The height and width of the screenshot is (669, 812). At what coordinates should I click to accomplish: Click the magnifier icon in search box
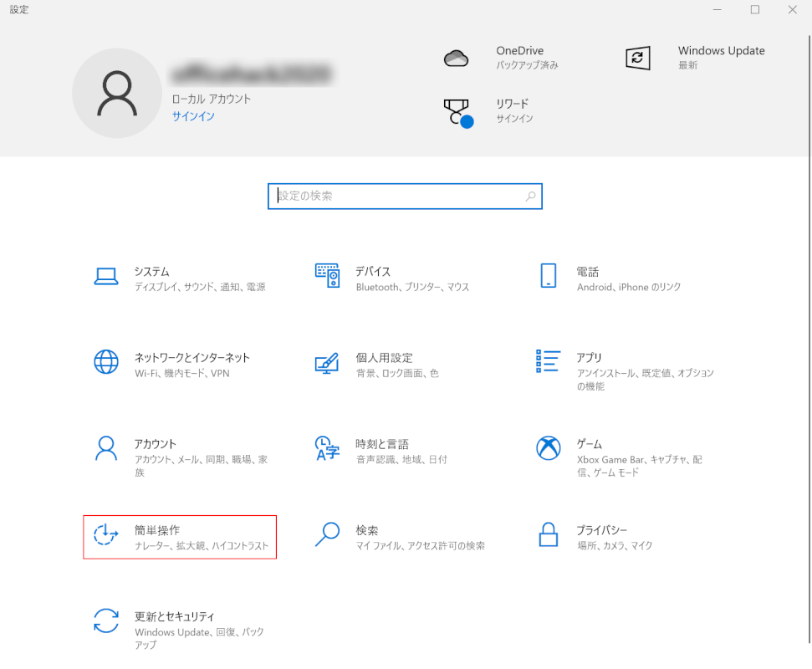530,197
